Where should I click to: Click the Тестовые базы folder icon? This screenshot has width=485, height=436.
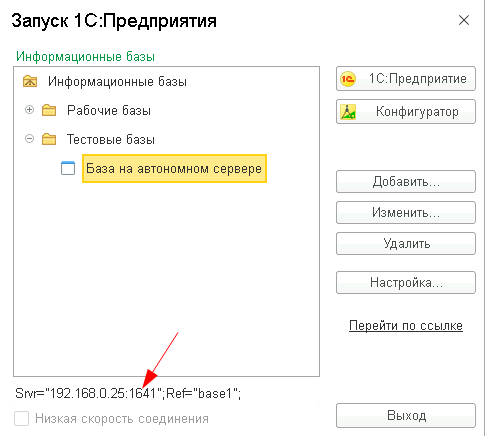pyautogui.click(x=49, y=139)
